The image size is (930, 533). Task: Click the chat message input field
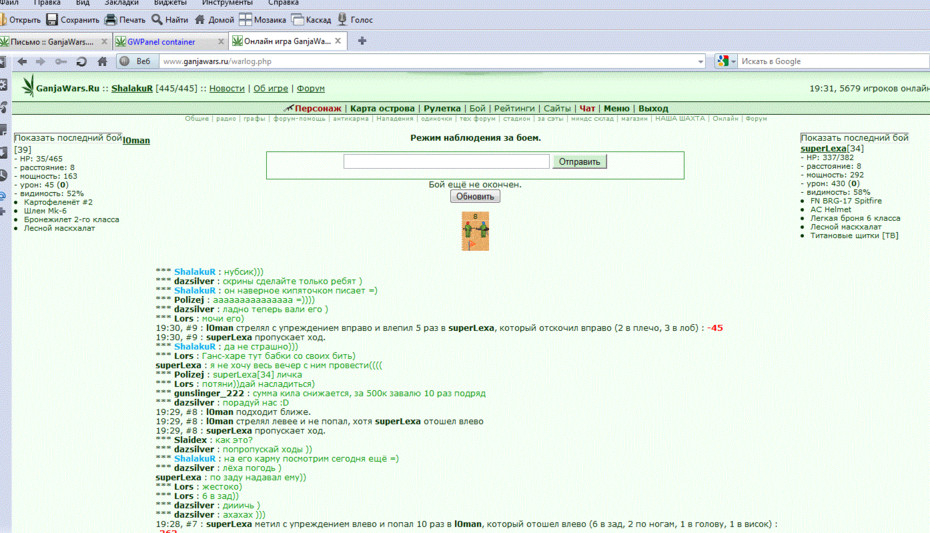tap(446, 161)
